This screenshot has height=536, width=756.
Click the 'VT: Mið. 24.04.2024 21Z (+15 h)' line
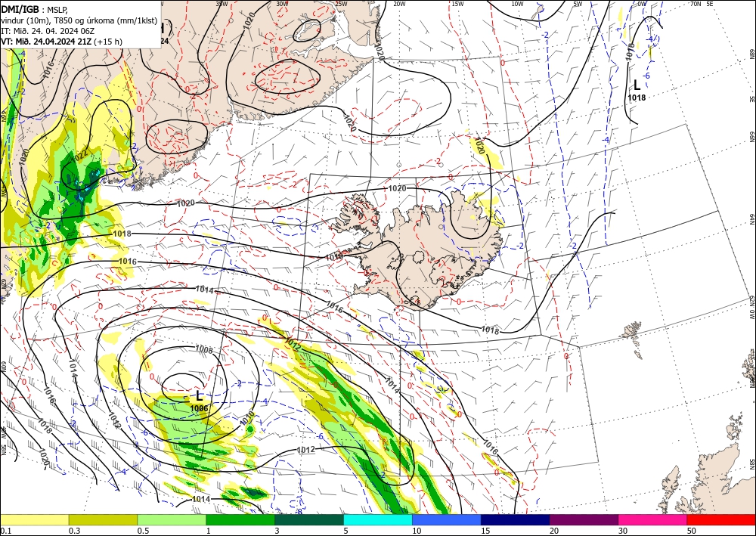click(61, 42)
